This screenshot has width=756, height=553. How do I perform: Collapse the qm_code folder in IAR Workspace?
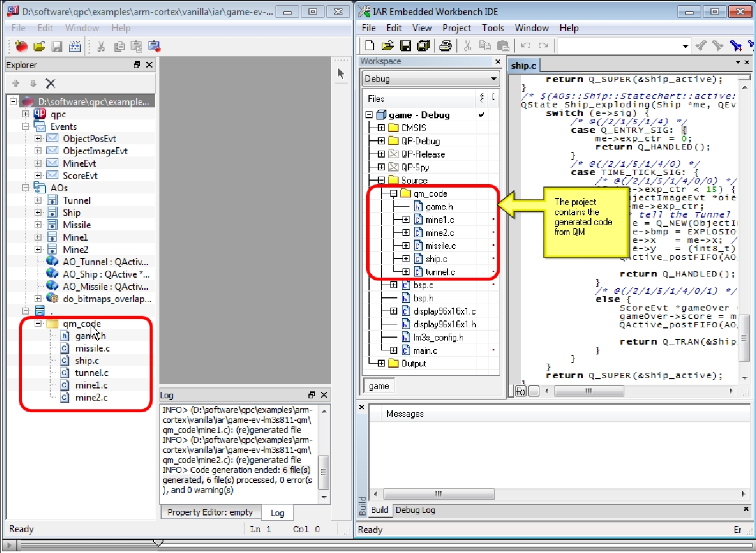click(393, 193)
